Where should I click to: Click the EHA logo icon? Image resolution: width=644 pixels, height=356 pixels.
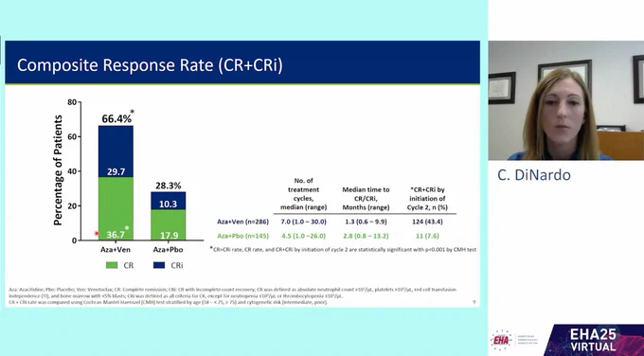[x=501, y=340]
